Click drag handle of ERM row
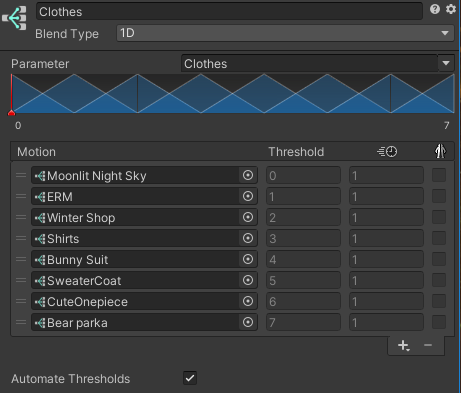The height and width of the screenshot is (393, 461). (21, 196)
